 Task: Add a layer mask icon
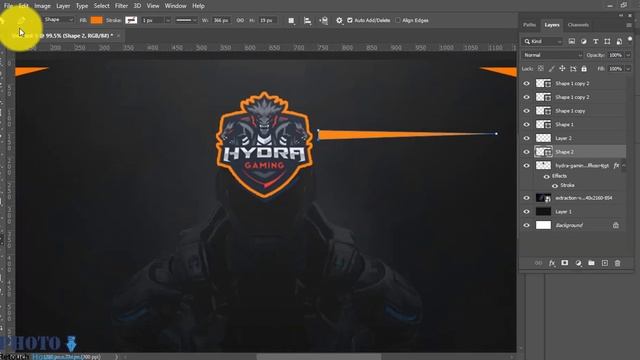(564, 263)
